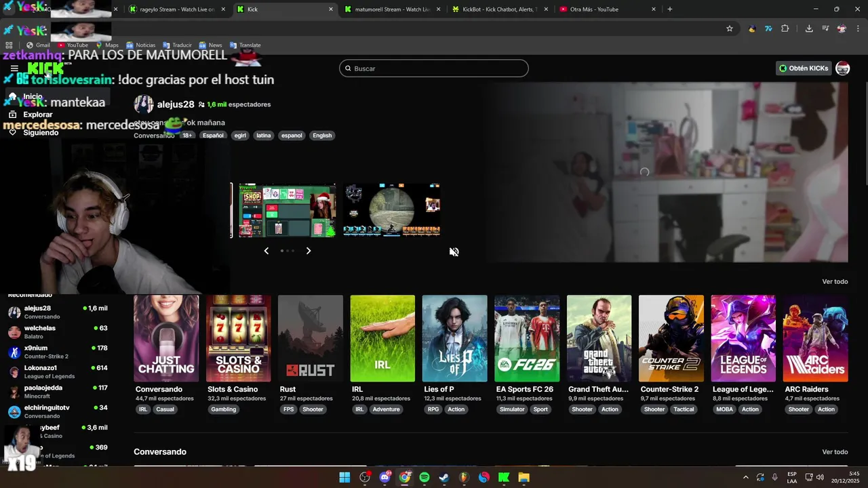Open the IRL category card
868x488 pixels.
[x=382, y=338]
